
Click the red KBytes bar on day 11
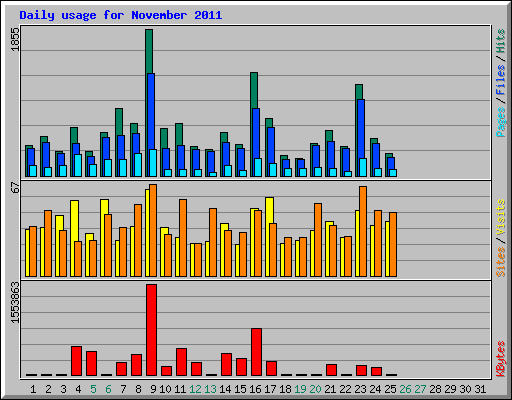(181, 362)
